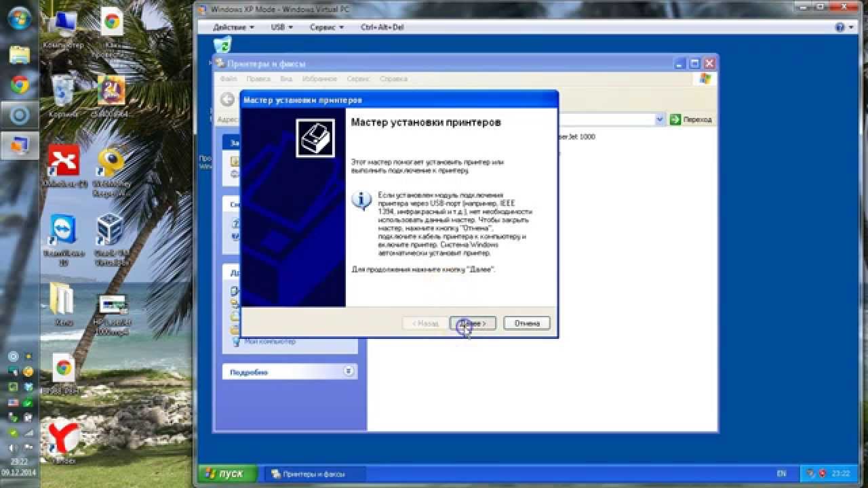Click the printer wizard title icon image
The height and width of the screenshot is (488, 868).
point(315,138)
